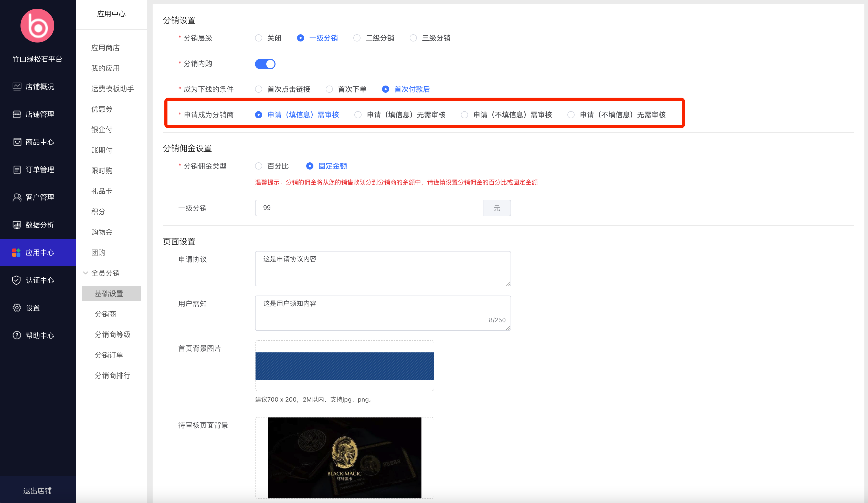This screenshot has width=868, height=503.
Task: Open the 分销订单 page link
Action: (x=109, y=355)
